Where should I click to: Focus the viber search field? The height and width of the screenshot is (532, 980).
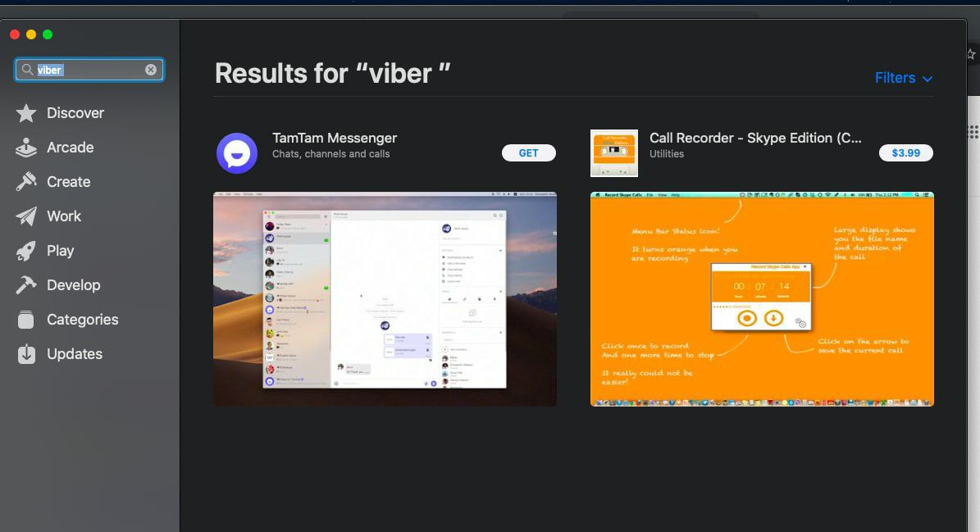[89, 70]
